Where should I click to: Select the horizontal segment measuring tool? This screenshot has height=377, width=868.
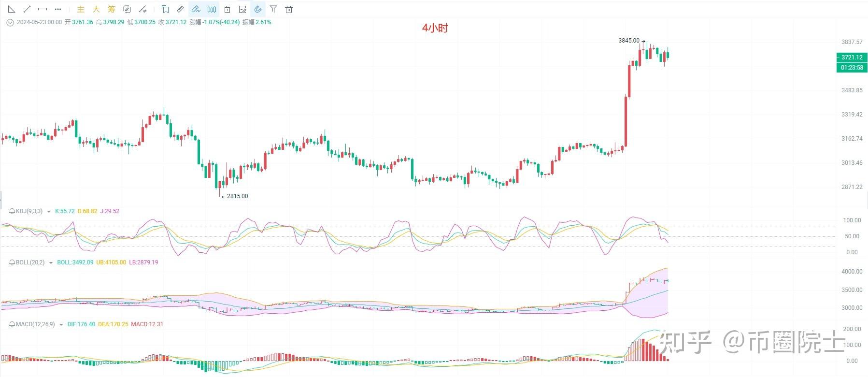(x=43, y=9)
